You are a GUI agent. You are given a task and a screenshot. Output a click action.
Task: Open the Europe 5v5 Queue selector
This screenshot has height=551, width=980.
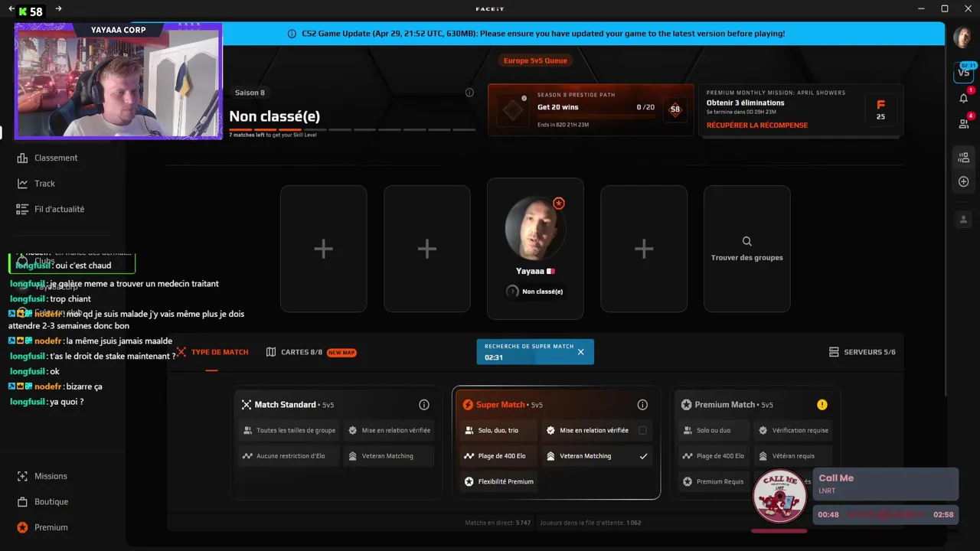click(535, 60)
